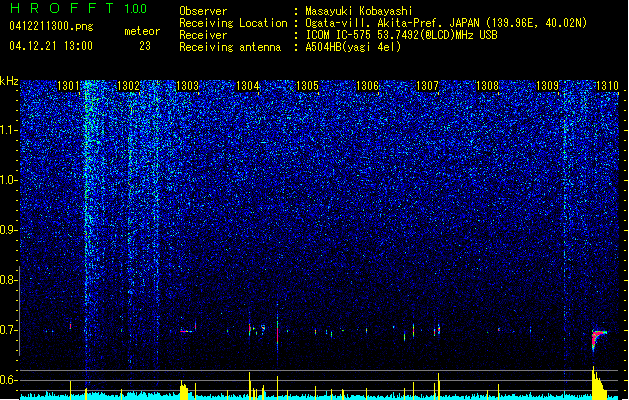629x400 pixels.
Task: Click the 0.7 kHz frequency label
Action: click(8, 330)
